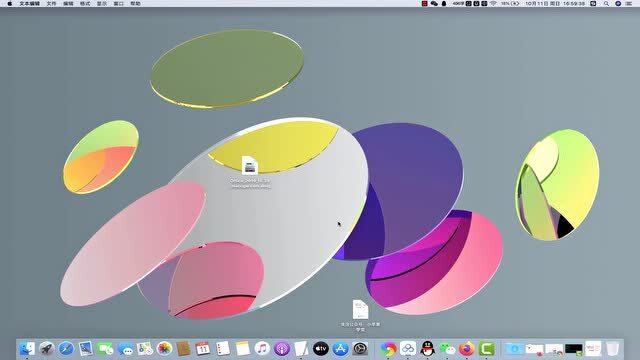The width and height of the screenshot is (640, 360).
Task: Open the 文本编辑 application menu
Action: (29, 3)
